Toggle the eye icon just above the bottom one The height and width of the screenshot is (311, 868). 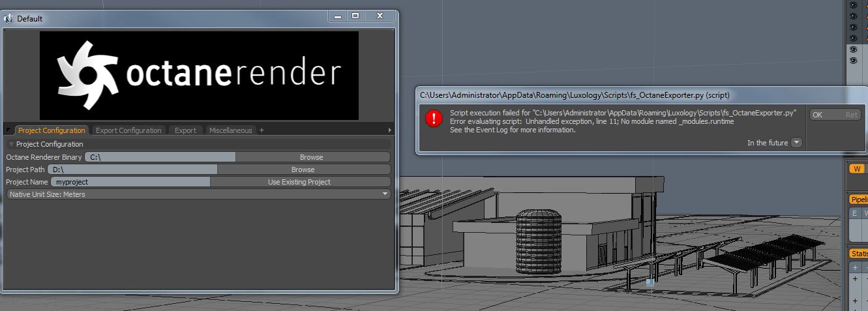[x=852, y=50]
